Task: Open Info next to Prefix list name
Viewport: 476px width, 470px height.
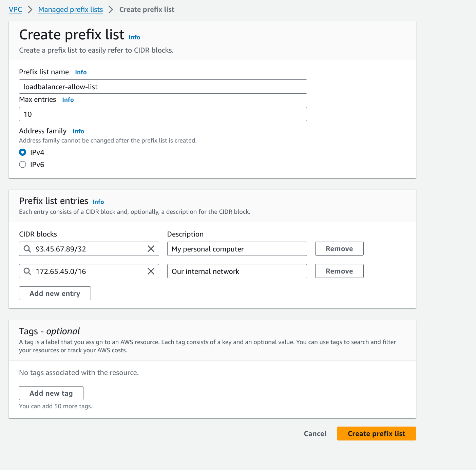Action: 81,72
